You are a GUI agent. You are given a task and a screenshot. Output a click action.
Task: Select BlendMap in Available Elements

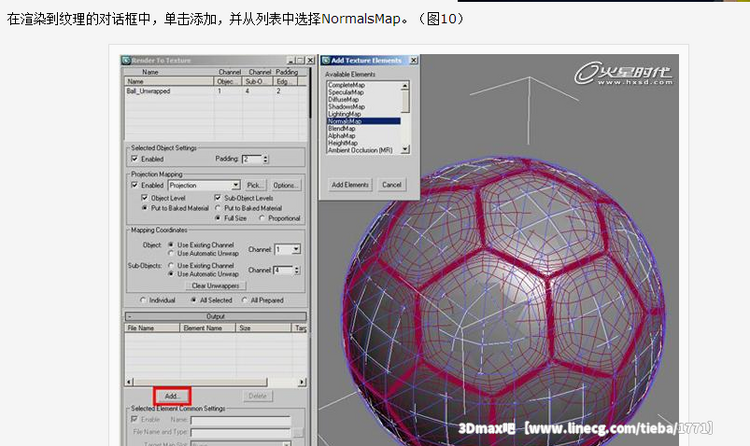(364, 128)
